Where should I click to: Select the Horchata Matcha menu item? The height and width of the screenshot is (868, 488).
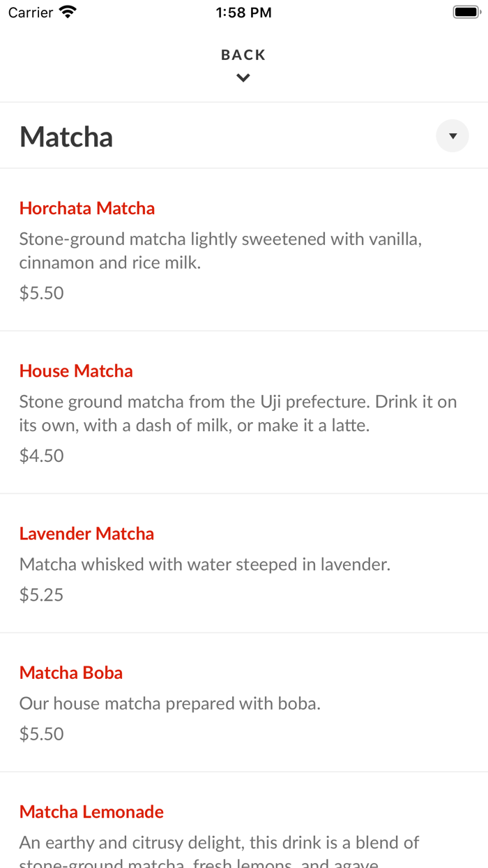(x=86, y=208)
